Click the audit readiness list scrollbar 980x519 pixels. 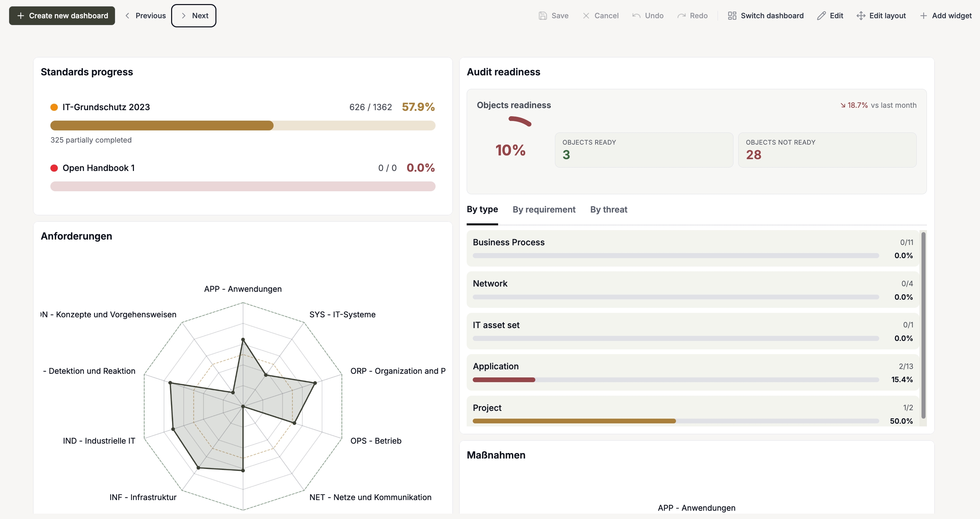click(x=923, y=325)
